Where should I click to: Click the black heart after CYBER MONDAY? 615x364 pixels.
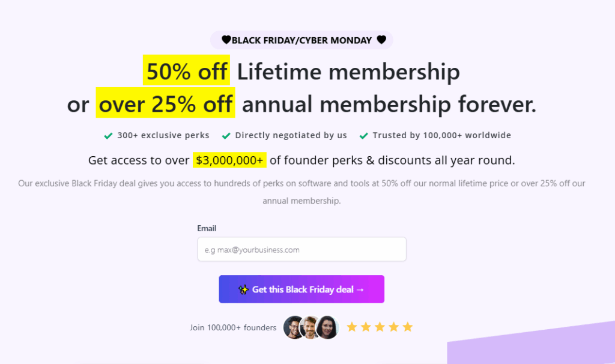tap(381, 40)
